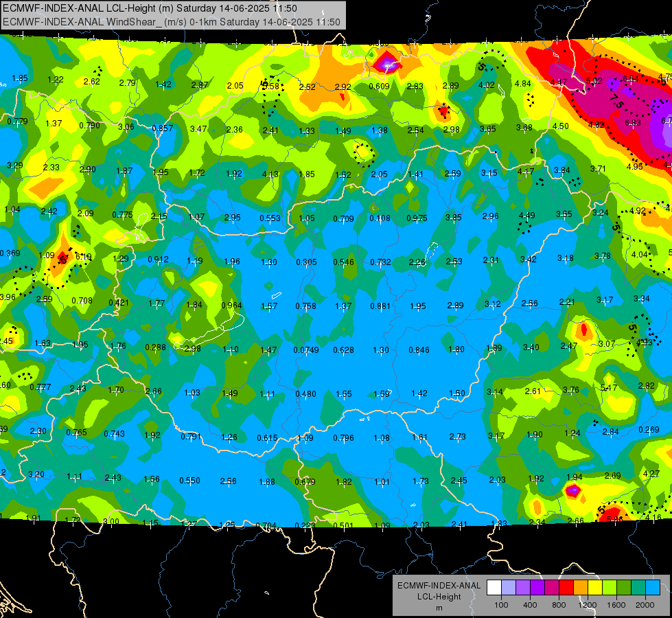Click legend tick label 800
672x618 pixels.
pyautogui.click(x=559, y=605)
